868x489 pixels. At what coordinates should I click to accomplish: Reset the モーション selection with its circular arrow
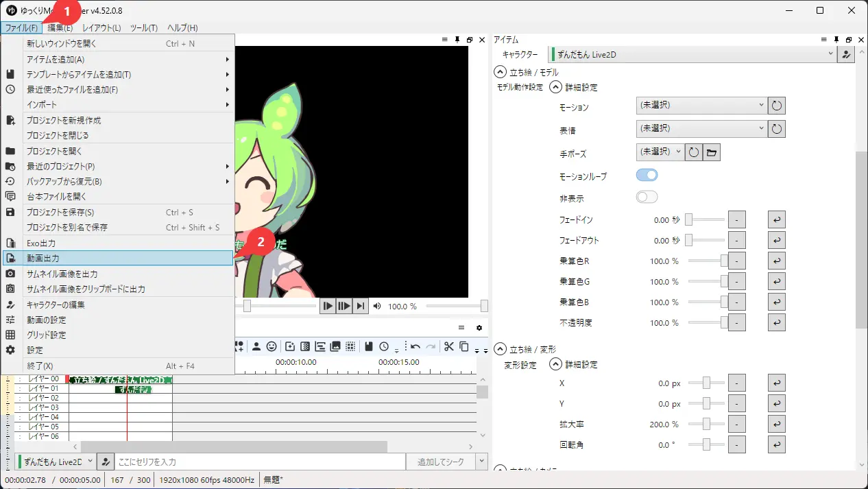[x=777, y=106]
